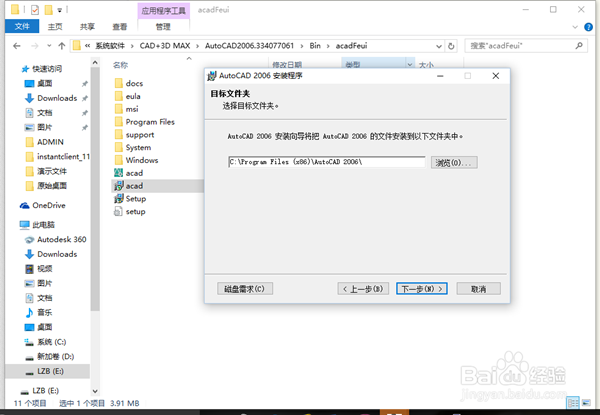Open Videos (视频) folder in sidebar
Screen dimensions: 600x415
pos(38,269)
